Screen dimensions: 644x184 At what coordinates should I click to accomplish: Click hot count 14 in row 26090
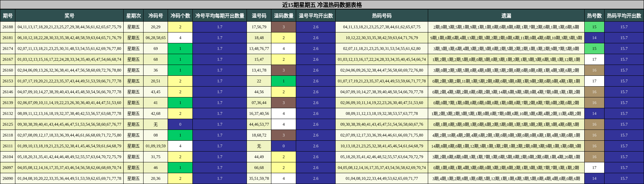594,178
